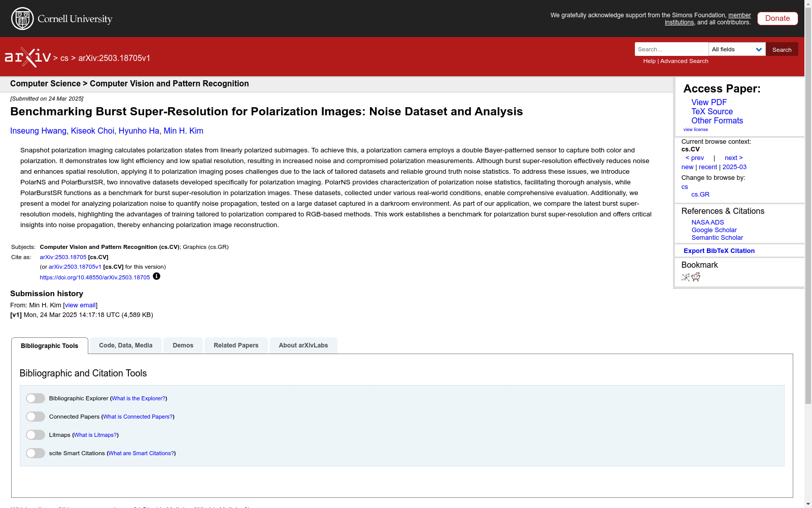Screen dimensions: 812x508
Task: Browse by cs.GR link
Action: click(700, 195)
